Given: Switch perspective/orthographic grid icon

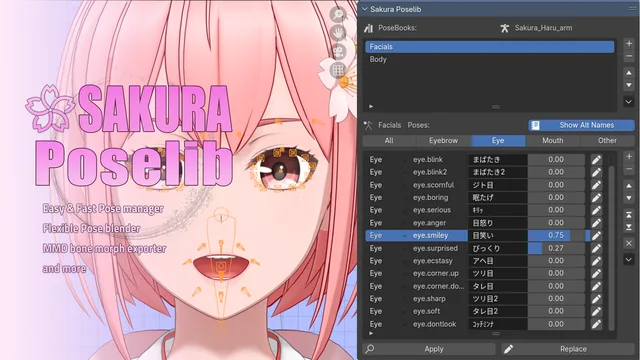Looking at the screenshot, I should (338, 70).
